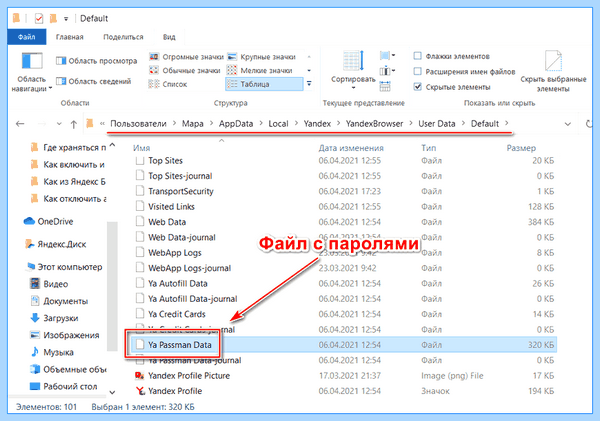The width and height of the screenshot is (600, 421).
Task: Expand the address bar history dropdown
Action: (x=568, y=124)
